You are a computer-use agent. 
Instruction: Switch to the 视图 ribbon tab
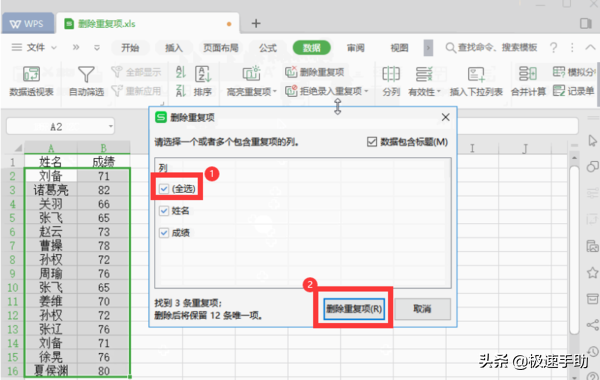click(x=399, y=48)
